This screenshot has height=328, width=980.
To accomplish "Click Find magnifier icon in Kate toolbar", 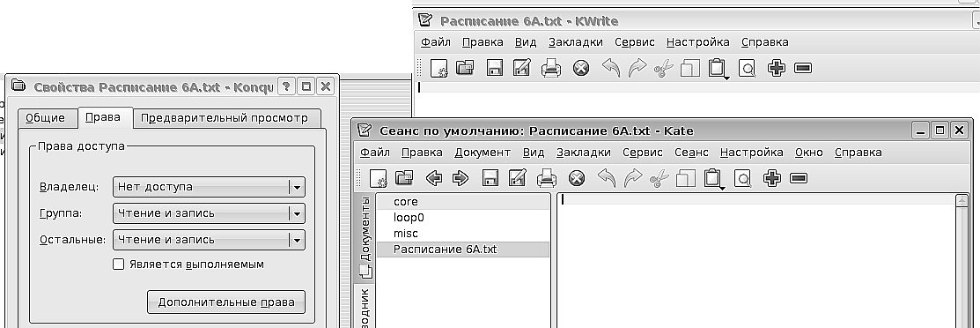I will [742, 178].
